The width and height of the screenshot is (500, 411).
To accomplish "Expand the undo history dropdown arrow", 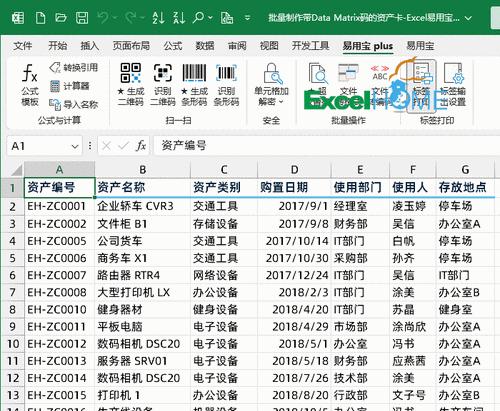I will (x=114, y=18).
